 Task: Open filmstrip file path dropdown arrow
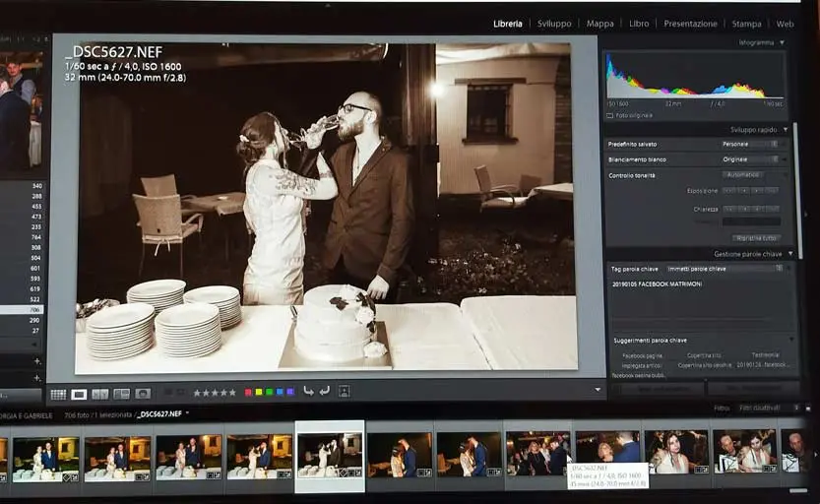click(187, 413)
